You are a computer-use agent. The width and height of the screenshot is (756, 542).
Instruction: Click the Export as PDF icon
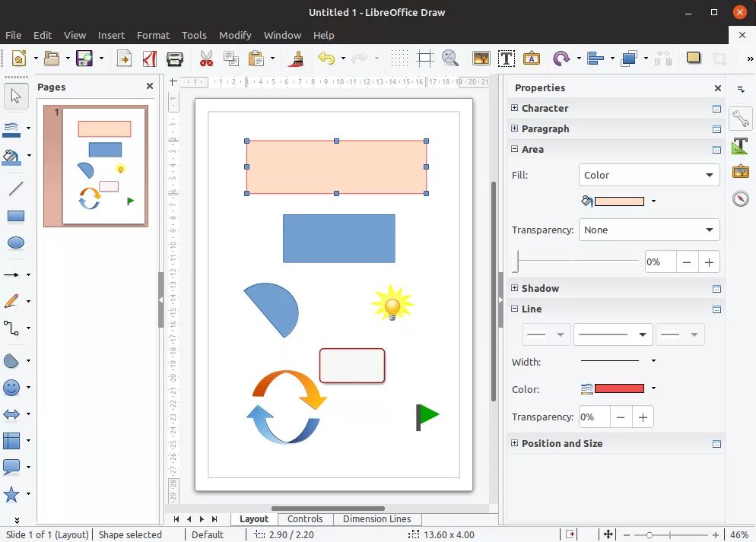pos(150,59)
